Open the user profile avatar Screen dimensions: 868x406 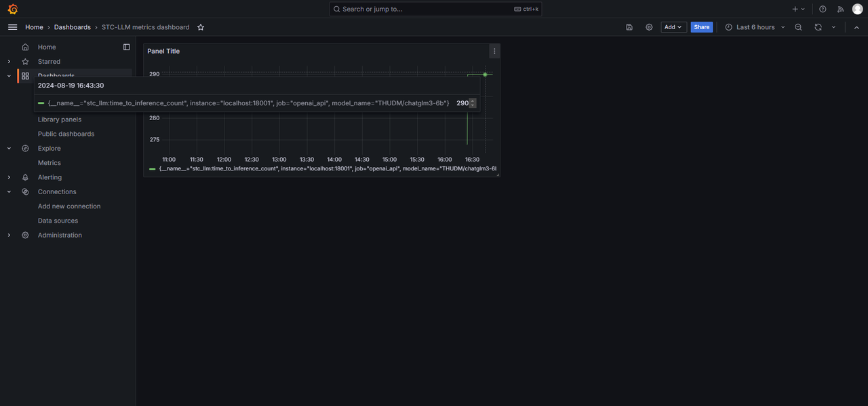(857, 9)
